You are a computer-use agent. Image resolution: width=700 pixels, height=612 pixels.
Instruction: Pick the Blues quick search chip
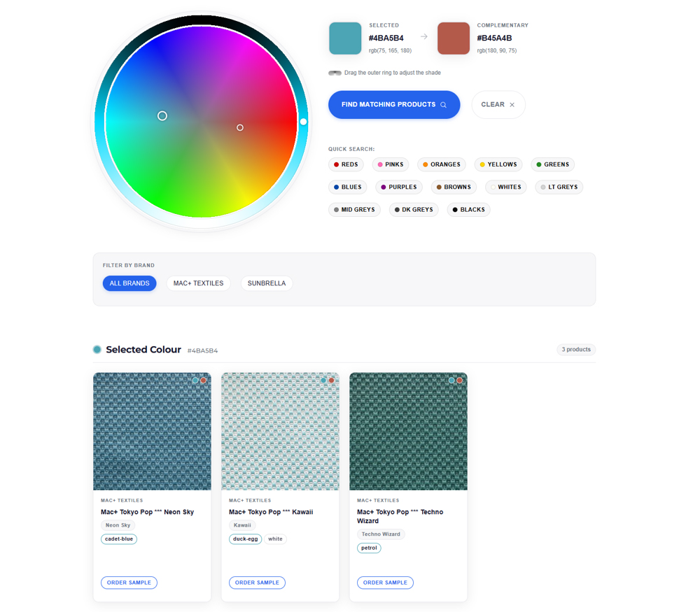348,187
